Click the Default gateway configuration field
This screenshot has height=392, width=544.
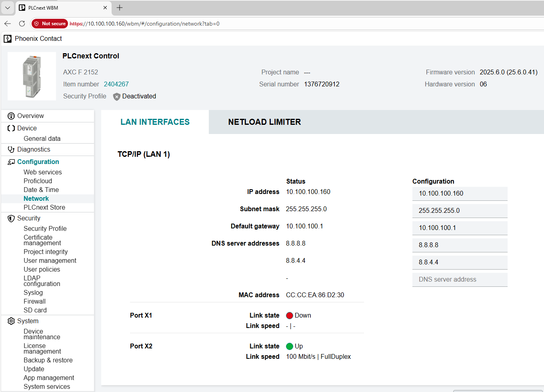tap(460, 228)
